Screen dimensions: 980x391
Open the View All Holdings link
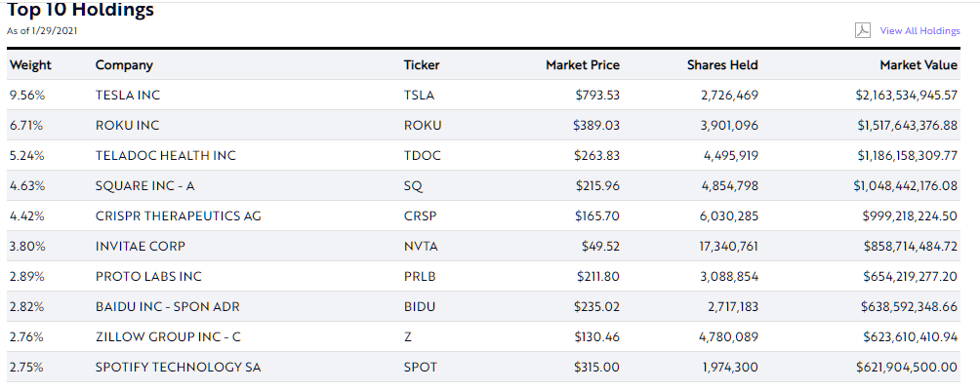tap(919, 31)
